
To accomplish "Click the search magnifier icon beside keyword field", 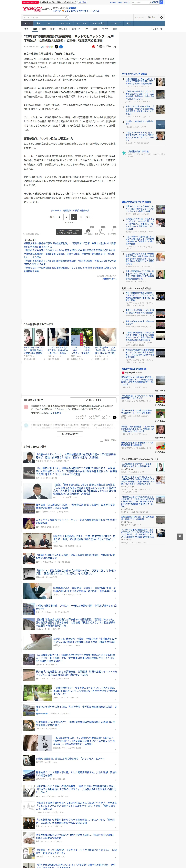I will click(66, 17).
